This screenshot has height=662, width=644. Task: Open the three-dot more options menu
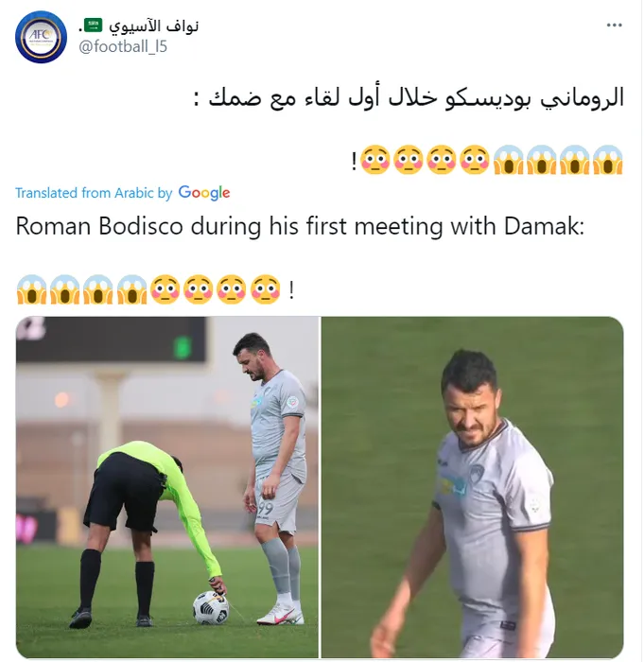614,25
